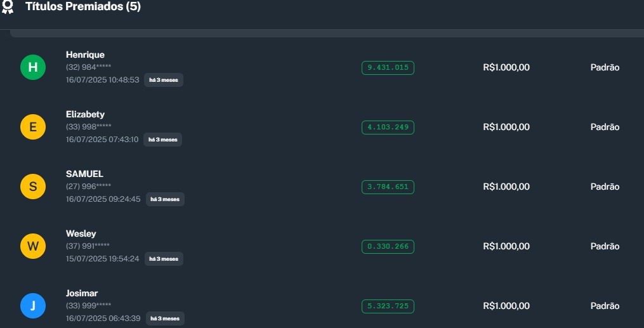Select the Josimar winner name

82,293
